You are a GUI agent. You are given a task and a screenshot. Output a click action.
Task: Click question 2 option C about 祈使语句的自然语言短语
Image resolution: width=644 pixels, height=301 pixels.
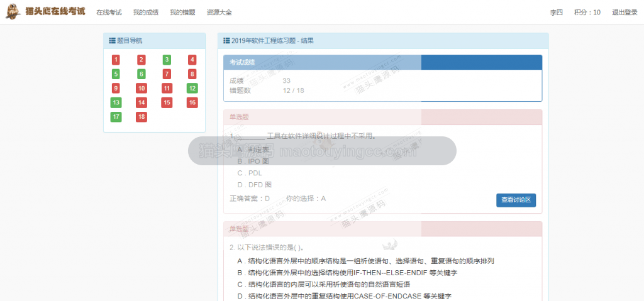(324, 285)
